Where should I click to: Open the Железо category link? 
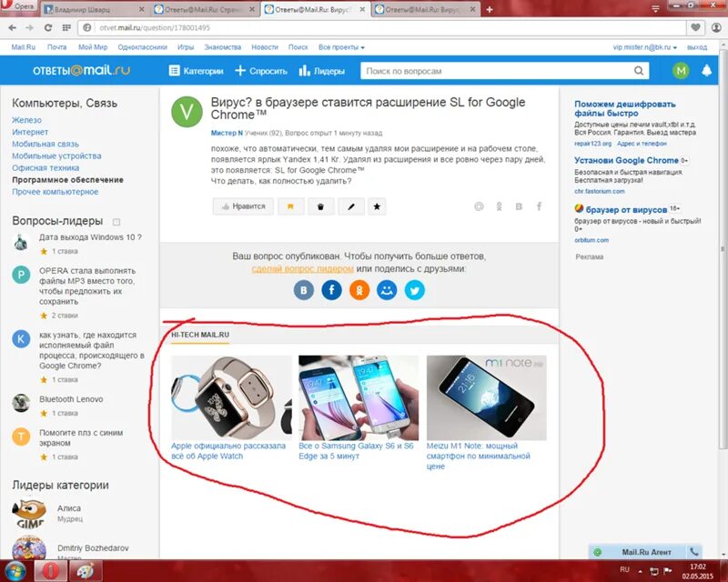(27, 120)
